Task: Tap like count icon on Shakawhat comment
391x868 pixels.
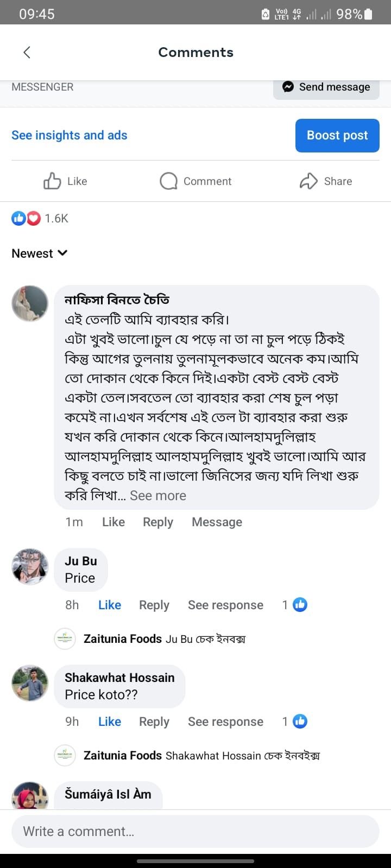Action: point(300,721)
